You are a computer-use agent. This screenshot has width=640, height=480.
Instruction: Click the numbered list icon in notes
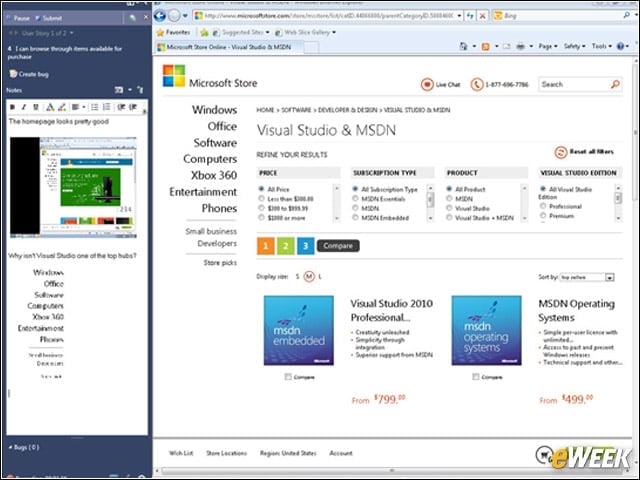tap(107, 107)
